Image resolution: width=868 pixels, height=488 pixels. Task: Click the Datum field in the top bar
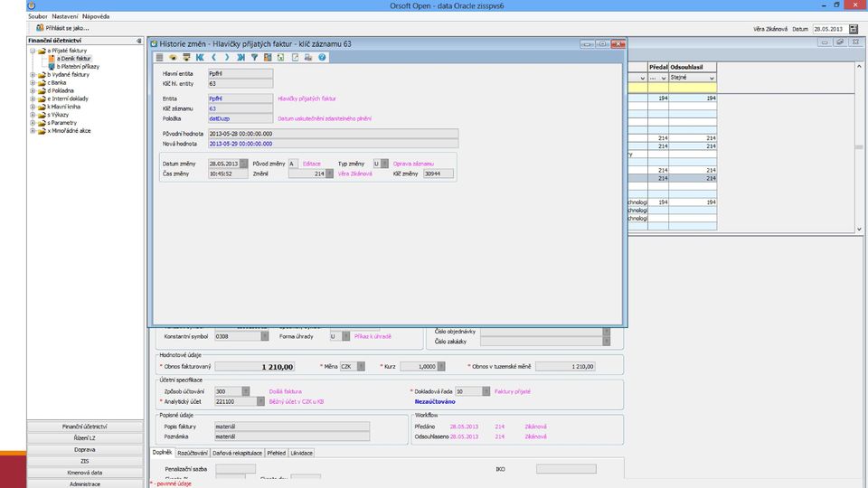point(829,29)
